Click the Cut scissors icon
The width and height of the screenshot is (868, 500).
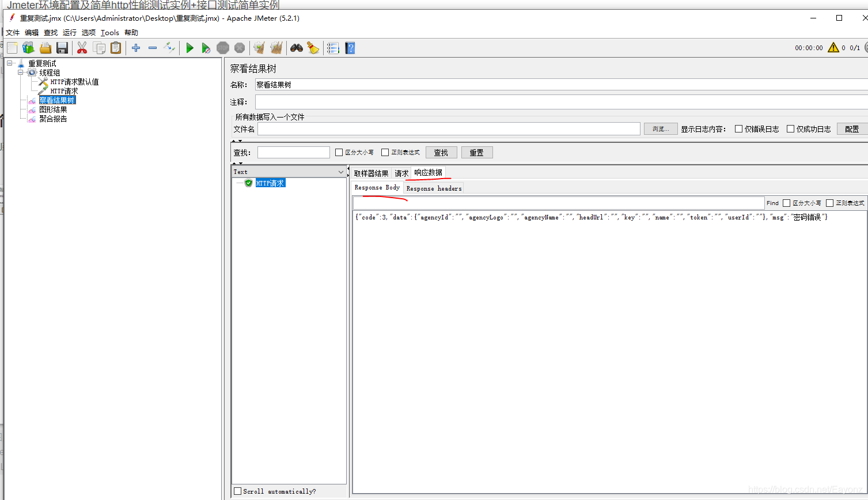tap(82, 48)
